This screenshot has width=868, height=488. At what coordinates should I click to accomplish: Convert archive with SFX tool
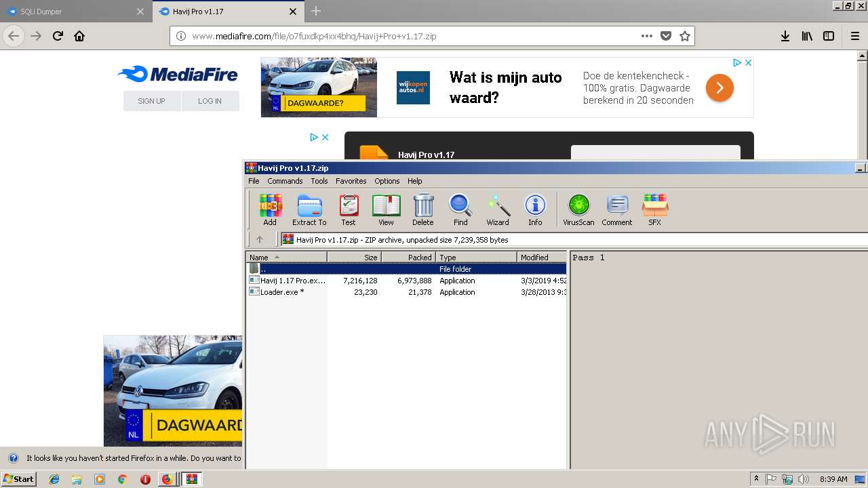click(654, 209)
